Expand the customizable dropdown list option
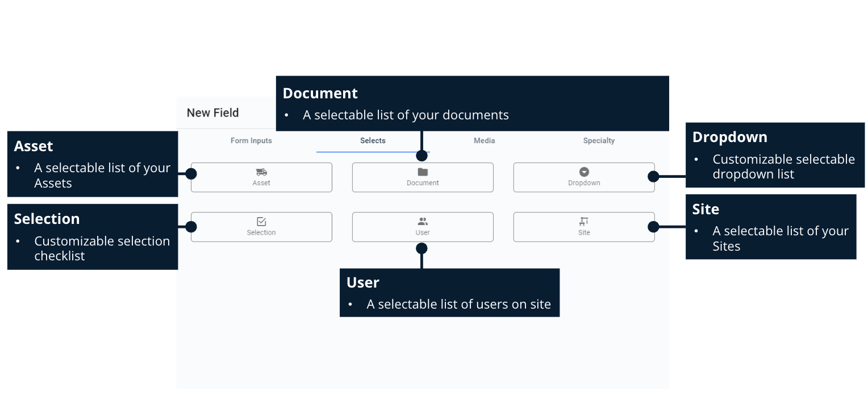 pos(584,177)
